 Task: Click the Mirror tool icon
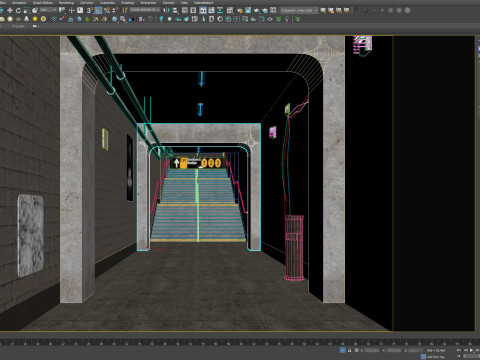[x=166, y=10]
